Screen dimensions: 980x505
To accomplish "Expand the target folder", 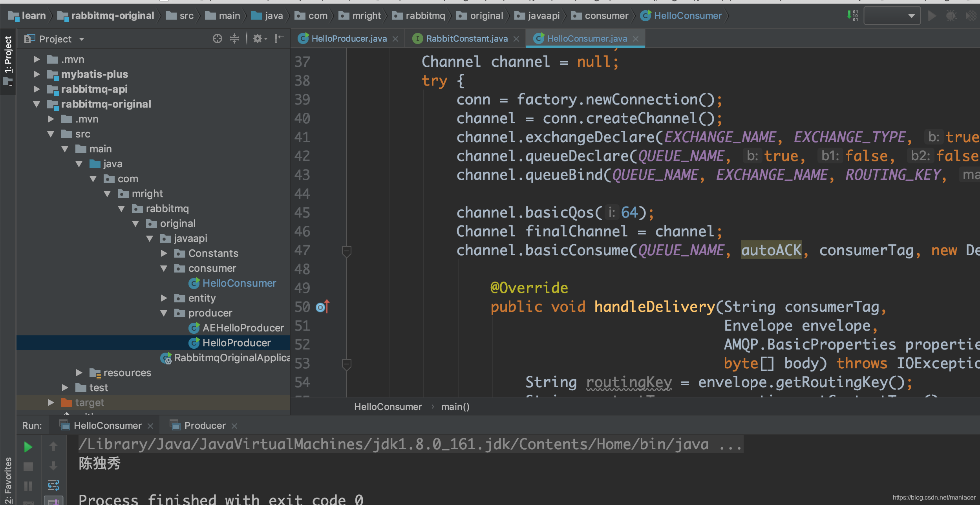I will 51,403.
